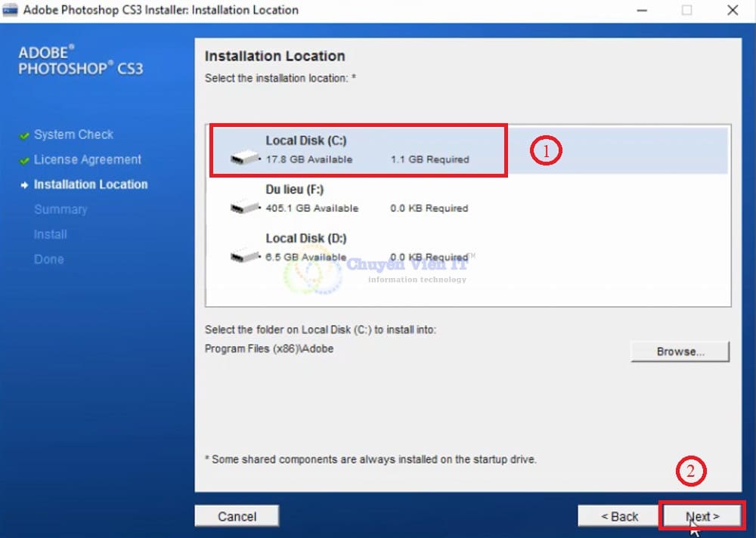
Task: Click the Local Disk (D:) drive icon
Action: coord(245,255)
